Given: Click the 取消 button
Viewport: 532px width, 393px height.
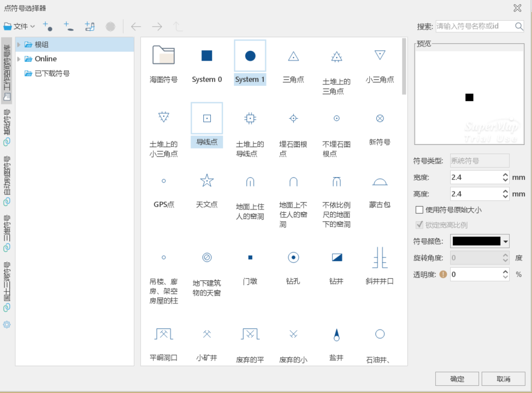Looking at the screenshot, I should tap(503, 379).
